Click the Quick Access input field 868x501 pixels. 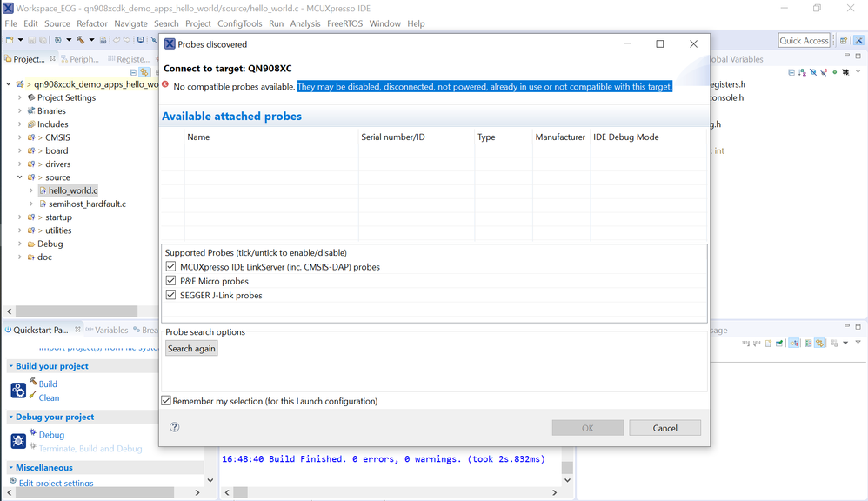tap(804, 40)
